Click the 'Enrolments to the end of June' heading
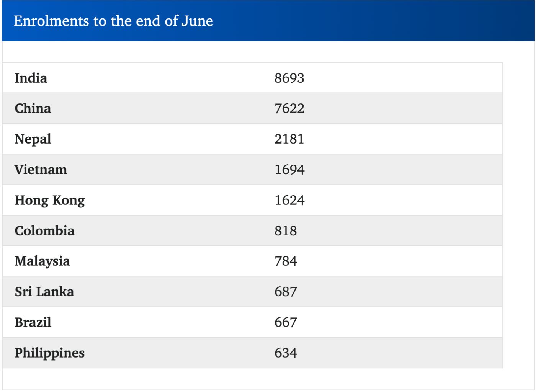Image resolution: width=536 pixels, height=392 pixels. (113, 21)
